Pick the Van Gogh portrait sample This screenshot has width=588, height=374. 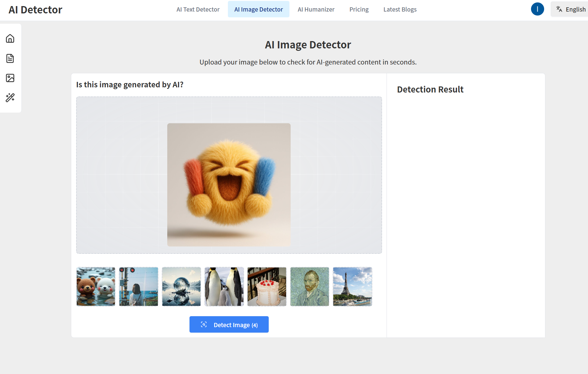tap(310, 287)
